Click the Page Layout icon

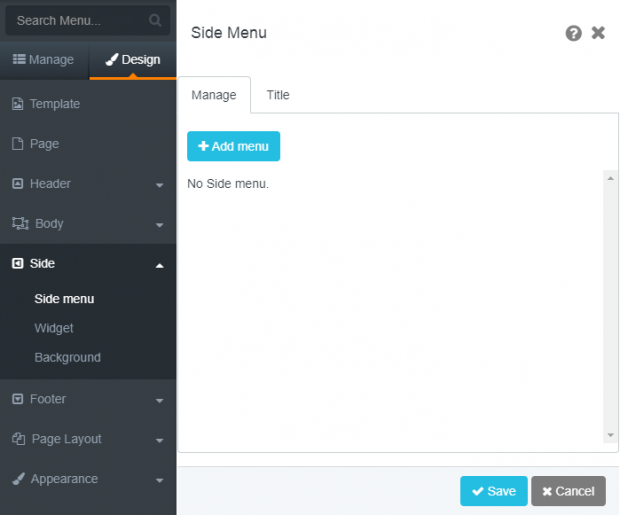pyautogui.click(x=19, y=439)
